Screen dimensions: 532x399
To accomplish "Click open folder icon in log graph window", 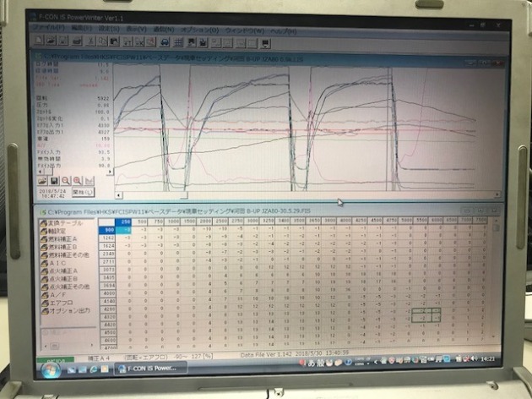I will coord(42,181).
